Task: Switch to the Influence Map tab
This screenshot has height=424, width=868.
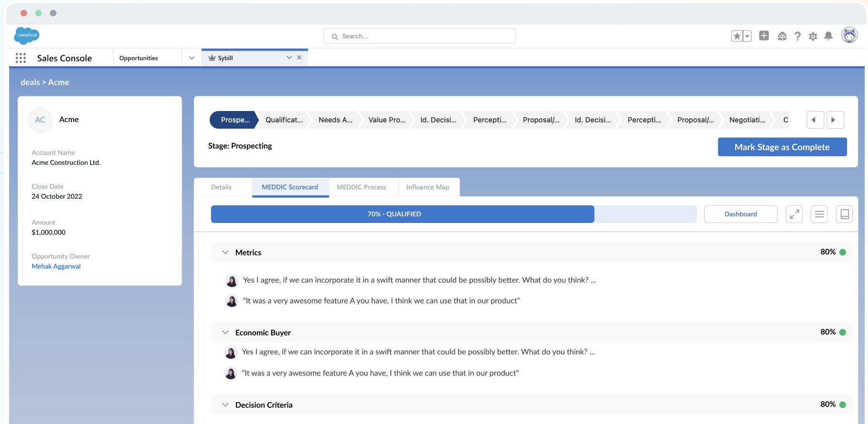Action: [428, 187]
